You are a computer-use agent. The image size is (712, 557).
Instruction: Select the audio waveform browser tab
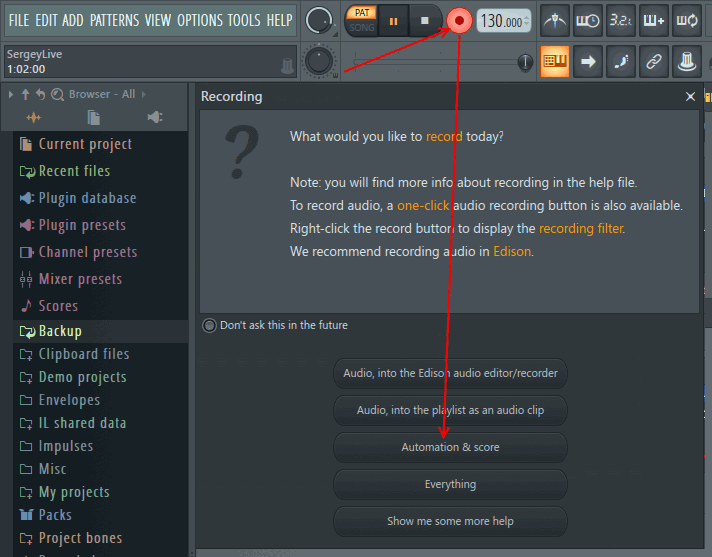pos(34,118)
